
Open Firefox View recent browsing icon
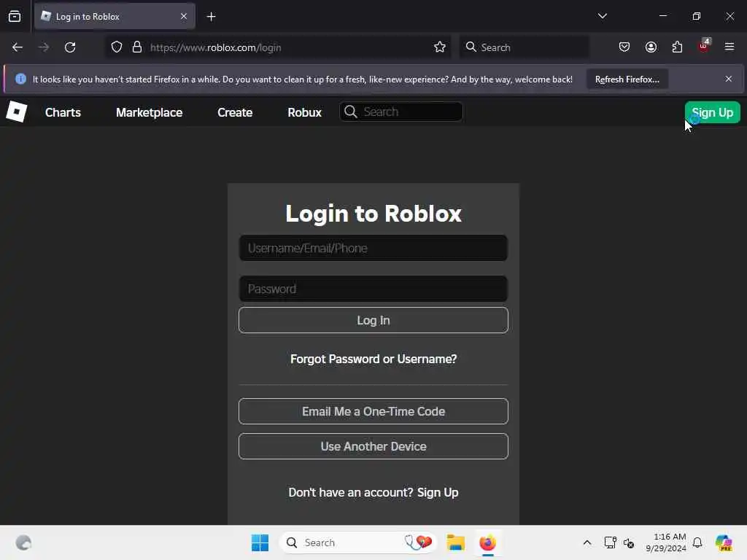point(15,17)
